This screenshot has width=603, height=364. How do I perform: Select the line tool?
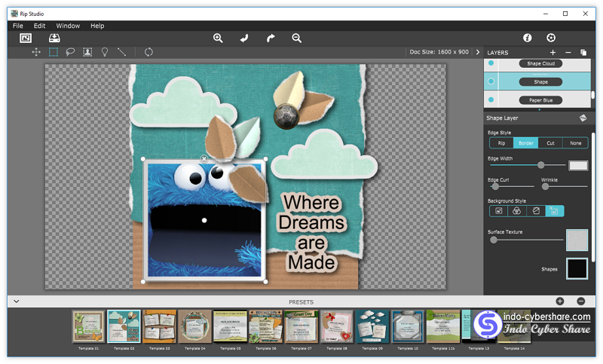pos(121,52)
